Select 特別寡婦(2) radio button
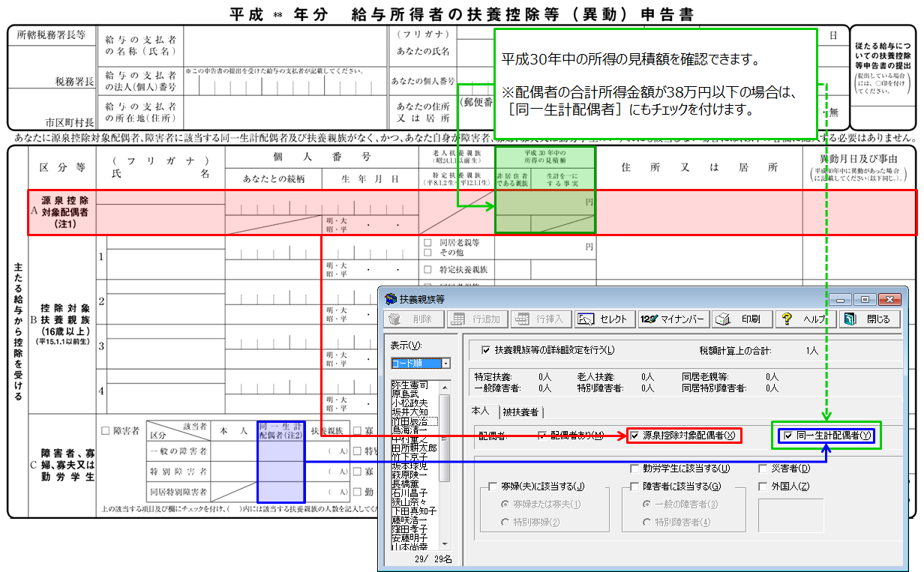This screenshot has width=924, height=572. pos(530,522)
